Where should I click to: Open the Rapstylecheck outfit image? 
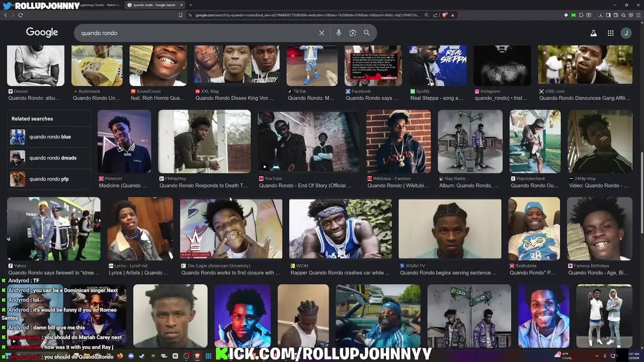pos(535,142)
